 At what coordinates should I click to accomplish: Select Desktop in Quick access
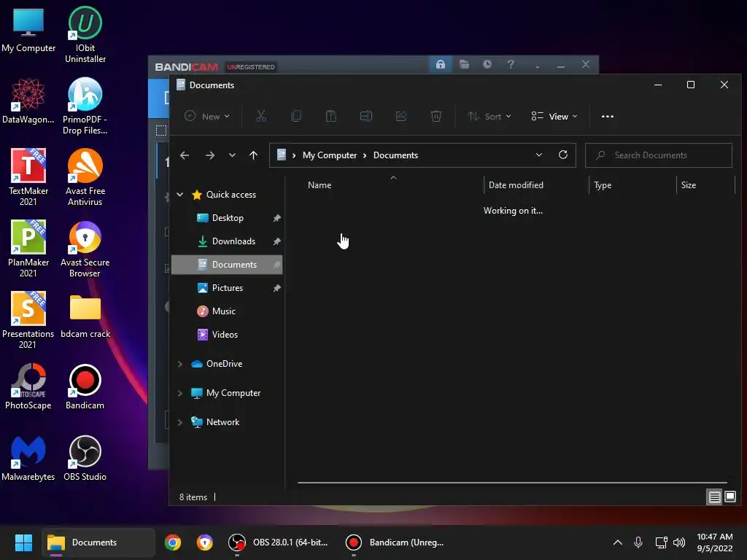pos(227,217)
